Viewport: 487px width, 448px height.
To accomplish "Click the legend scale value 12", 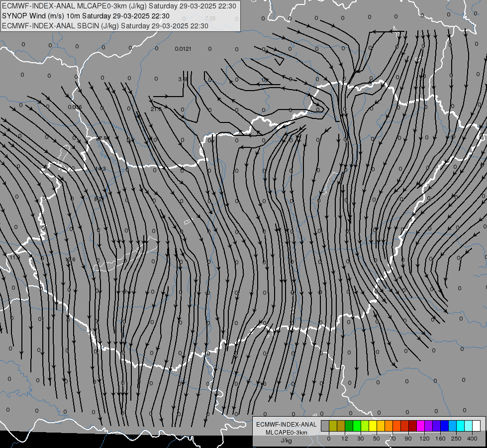I will [x=344, y=439].
